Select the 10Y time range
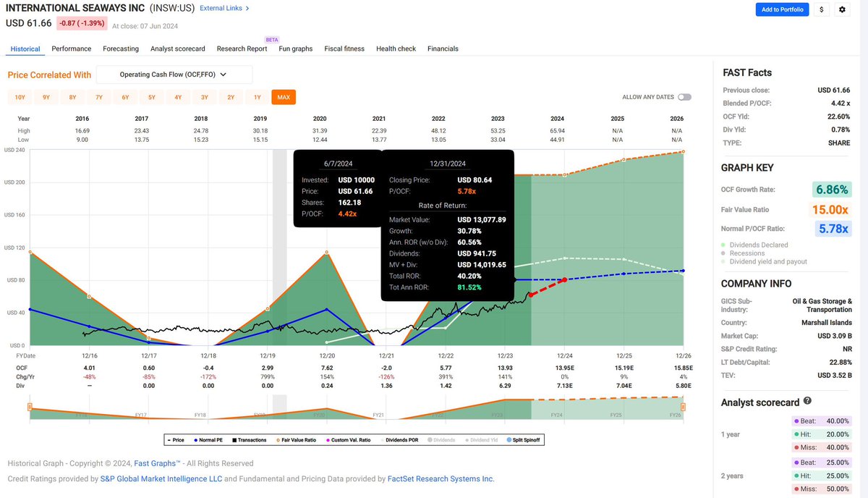The image size is (868, 498). click(x=20, y=97)
